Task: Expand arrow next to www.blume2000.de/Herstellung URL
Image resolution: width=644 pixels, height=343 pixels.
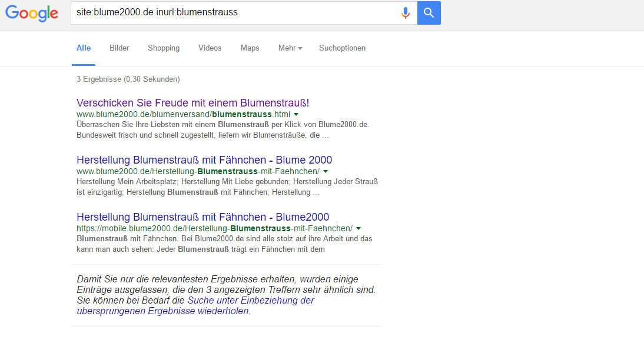Action: point(326,172)
